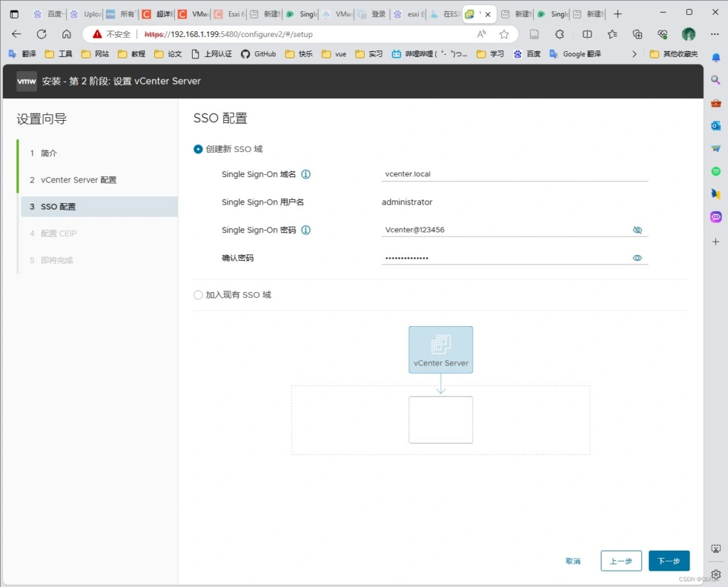The height and width of the screenshot is (587, 728).
Task: Switch to the 超详细 tab
Action: [x=158, y=14]
